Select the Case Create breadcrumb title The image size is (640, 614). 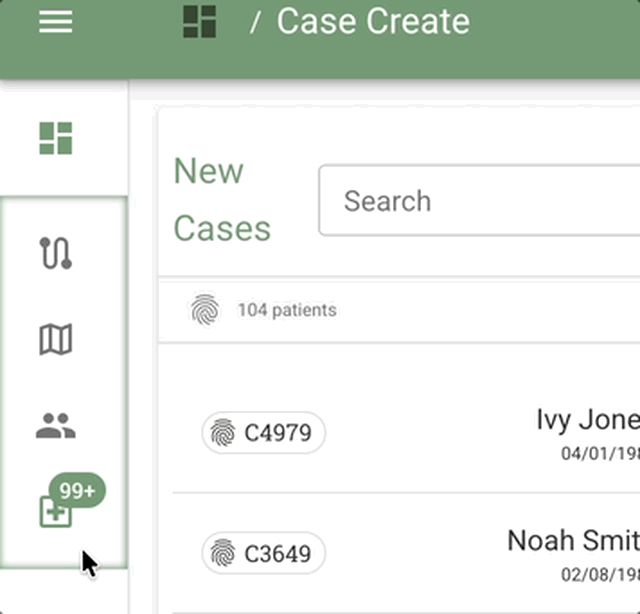pyautogui.click(x=373, y=21)
